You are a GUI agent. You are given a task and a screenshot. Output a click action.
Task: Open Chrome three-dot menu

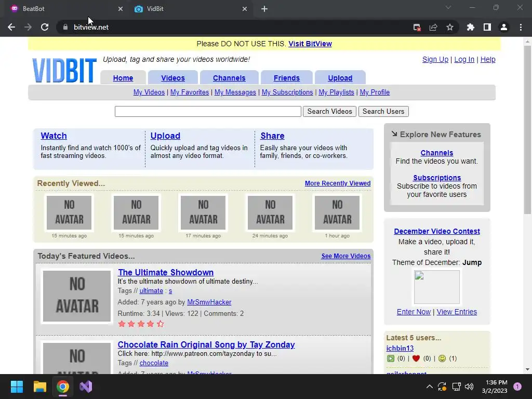(521, 27)
